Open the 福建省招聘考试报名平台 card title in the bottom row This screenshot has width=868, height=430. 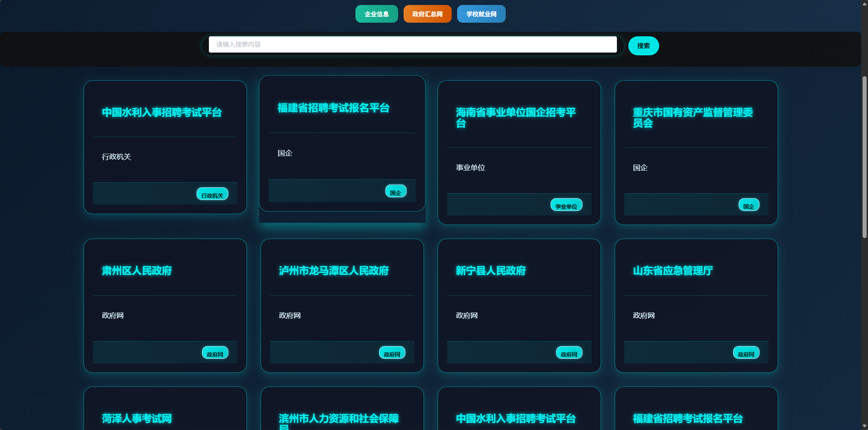[x=688, y=419]
